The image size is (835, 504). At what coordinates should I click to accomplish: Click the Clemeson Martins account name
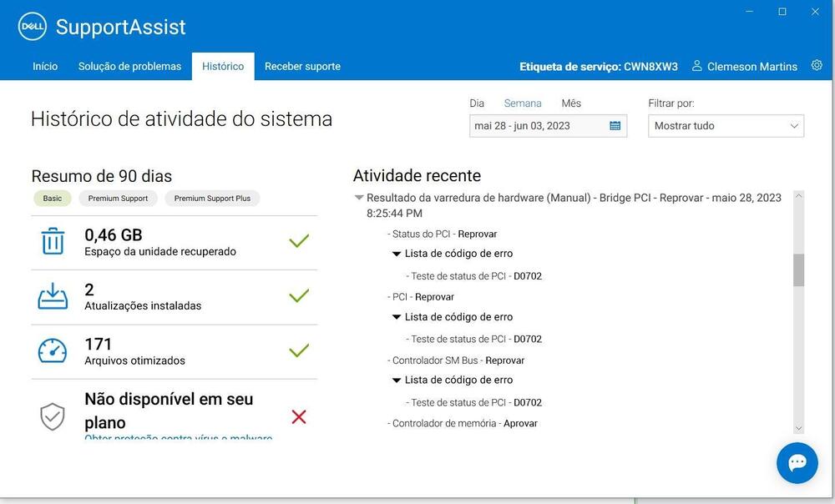click(752, 67)
